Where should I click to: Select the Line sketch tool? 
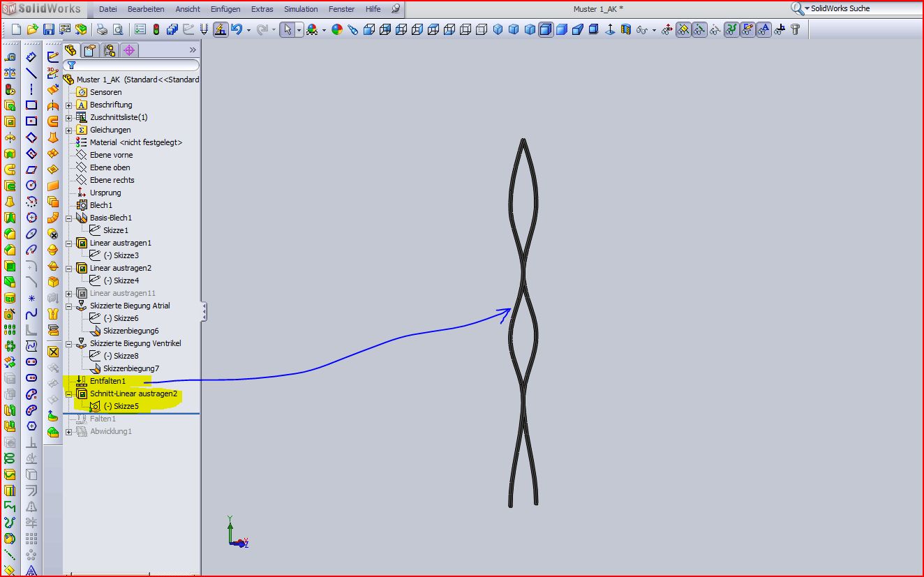(31, 73)
